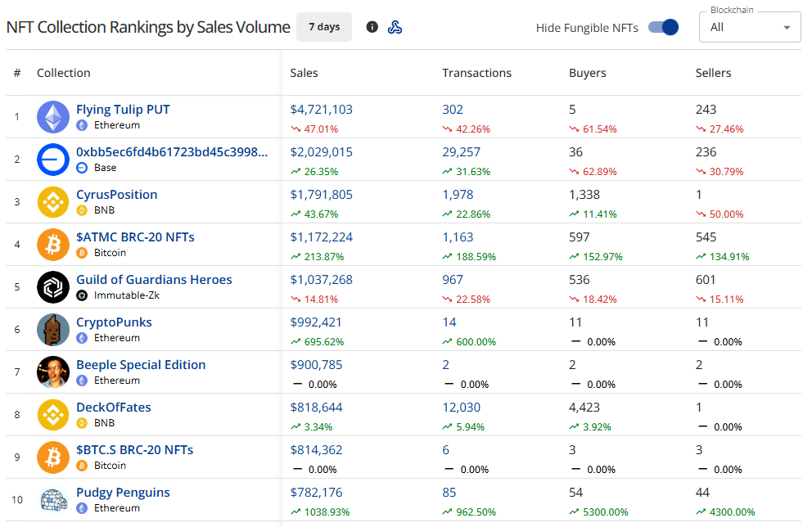Toggle the Hide Fungible NFTs switch
This screenshot has height=527, width=812.
click(663, 27)
